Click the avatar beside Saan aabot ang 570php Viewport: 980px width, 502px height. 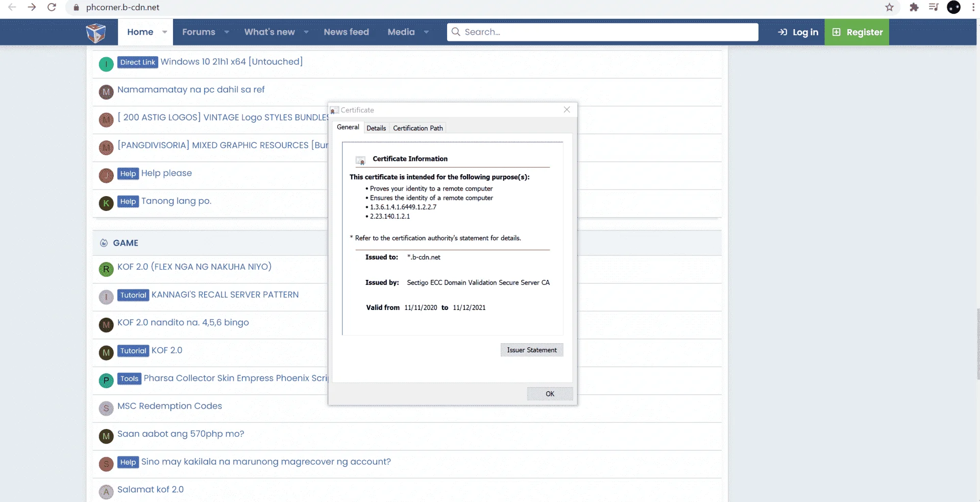click(x=106, y=436)
